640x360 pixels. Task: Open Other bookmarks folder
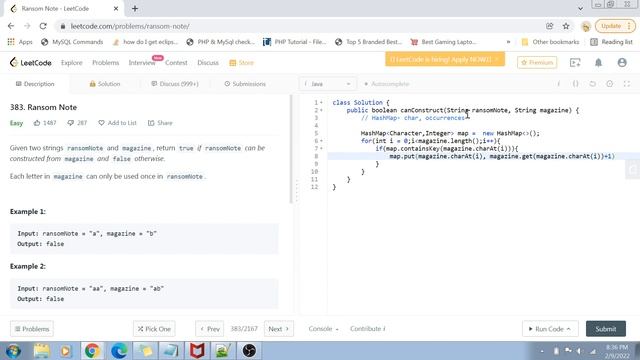coord(551,42)
